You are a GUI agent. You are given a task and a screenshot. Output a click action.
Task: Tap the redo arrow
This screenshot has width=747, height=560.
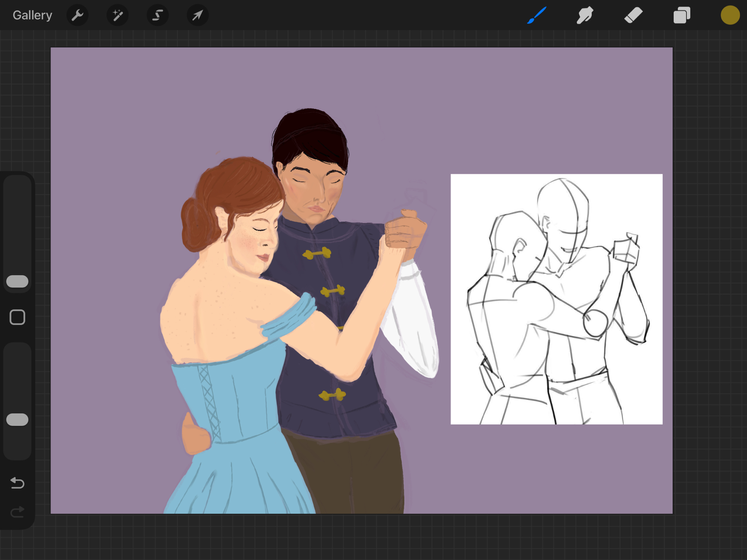[17, 512]
